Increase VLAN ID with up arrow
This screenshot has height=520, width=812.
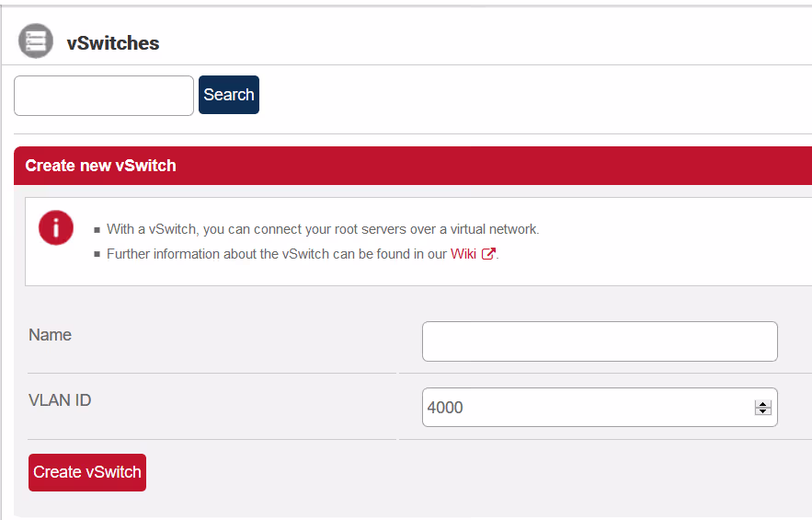[762, 403]
